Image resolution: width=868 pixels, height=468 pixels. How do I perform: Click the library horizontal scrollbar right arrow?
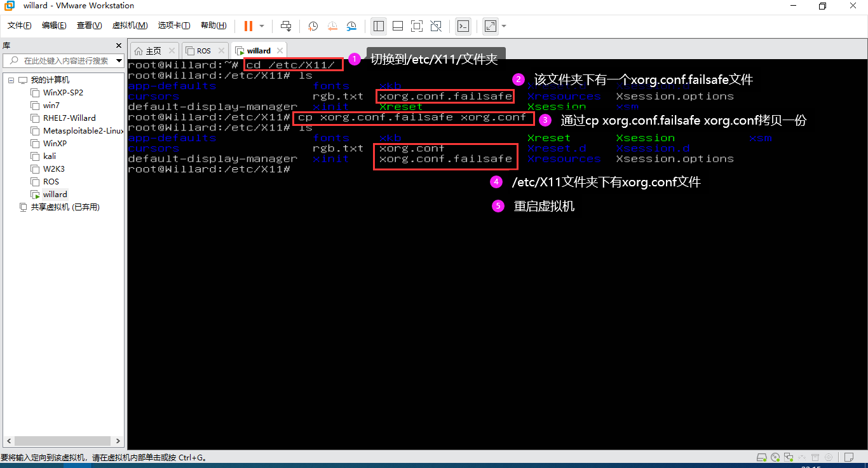[x=118, y=441]
